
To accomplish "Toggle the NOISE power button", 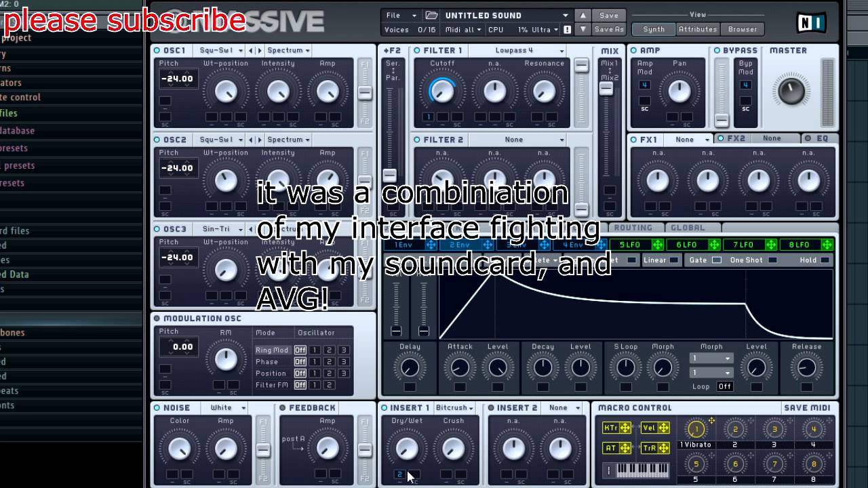I will [157, 407].
